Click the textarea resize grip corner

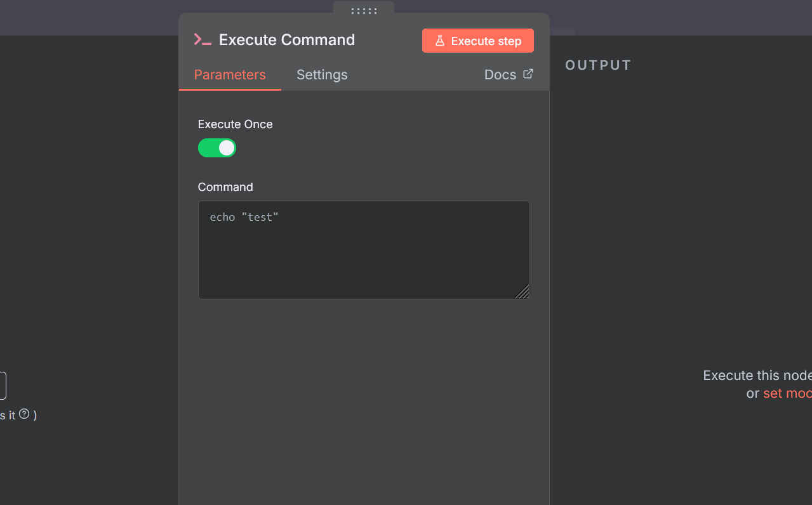coord(522,292)
